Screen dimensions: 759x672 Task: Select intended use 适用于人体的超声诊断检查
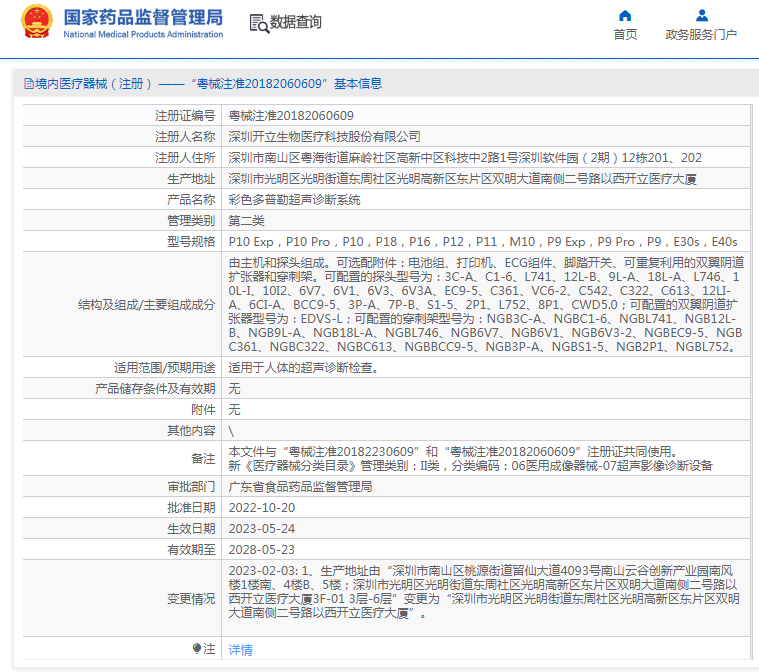(304, 367)
